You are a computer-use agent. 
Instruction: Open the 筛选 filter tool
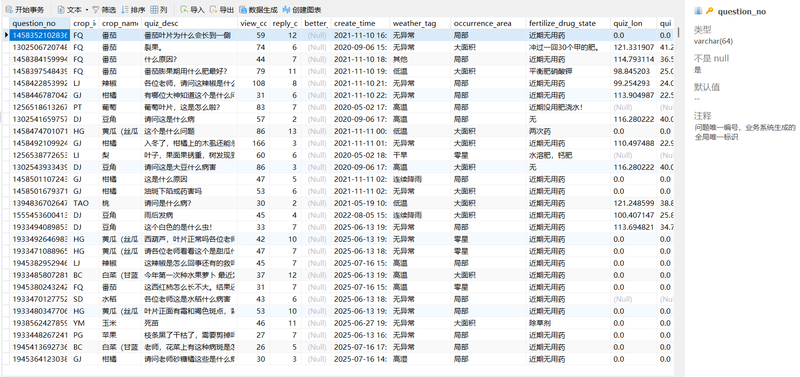(104, 10)
